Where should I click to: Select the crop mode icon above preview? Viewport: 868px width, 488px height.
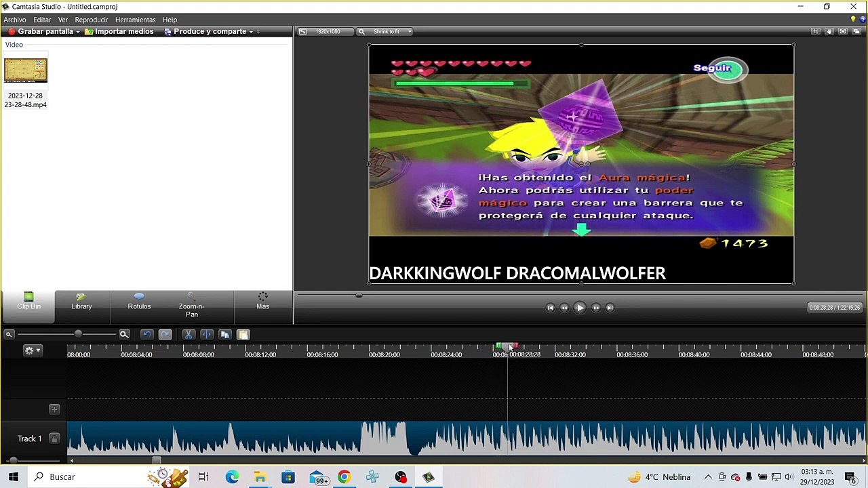(x=816, y=31)
